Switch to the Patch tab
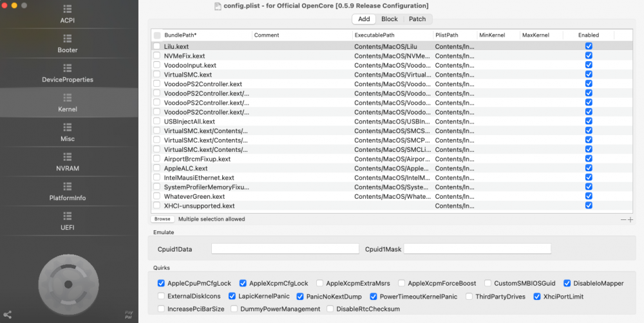 (417, 19)
